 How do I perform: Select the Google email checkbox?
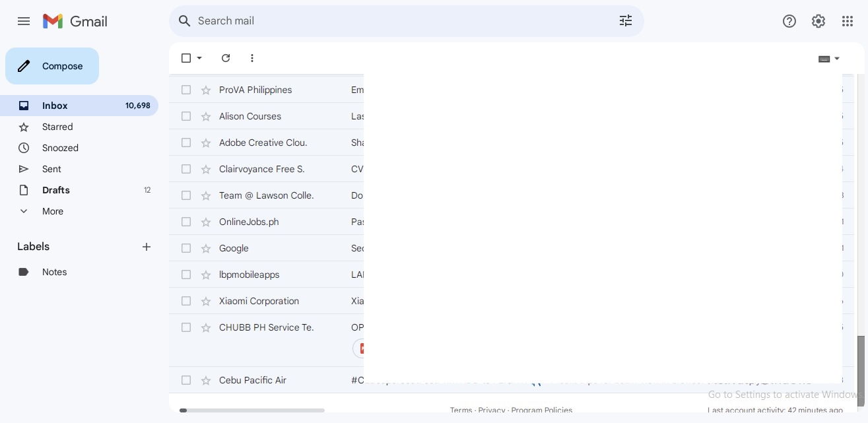(x=186, y=248)
